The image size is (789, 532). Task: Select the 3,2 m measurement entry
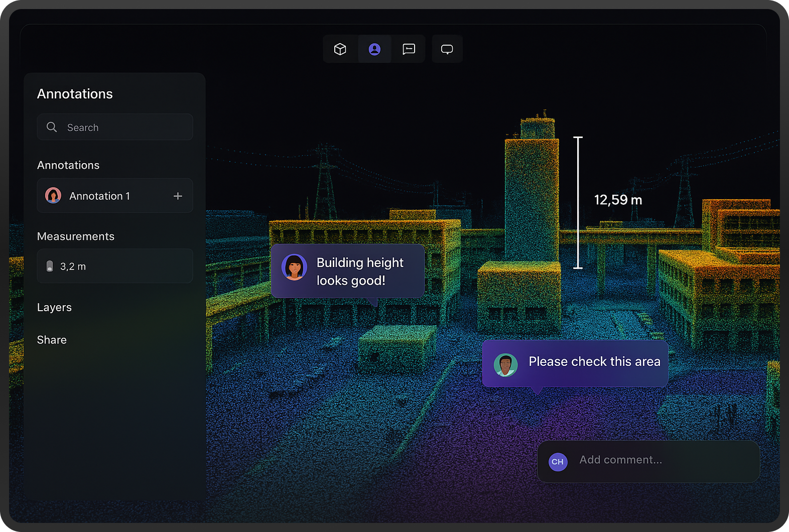click(115, 266)
